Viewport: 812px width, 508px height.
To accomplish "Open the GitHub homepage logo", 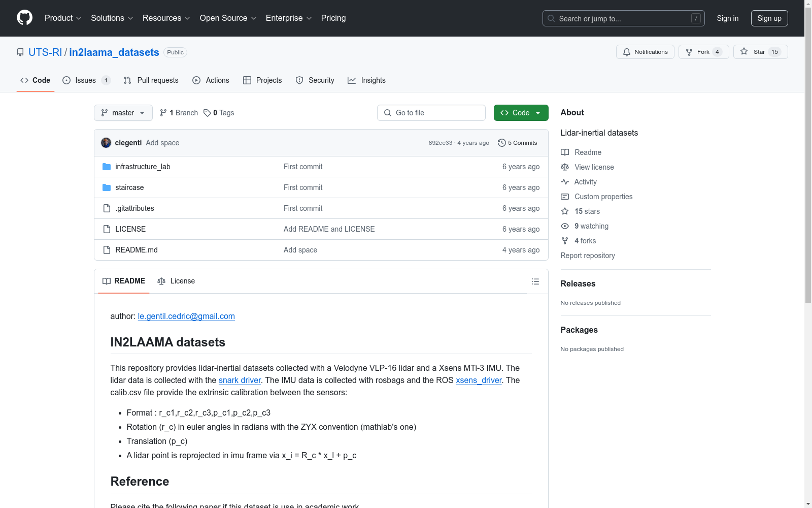I will [x=24, y=18].
